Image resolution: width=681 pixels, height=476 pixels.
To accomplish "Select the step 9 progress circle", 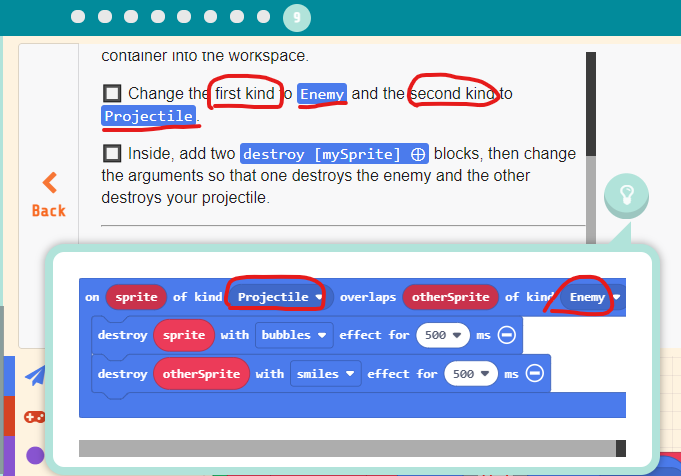I will click(x=297, y=17).
